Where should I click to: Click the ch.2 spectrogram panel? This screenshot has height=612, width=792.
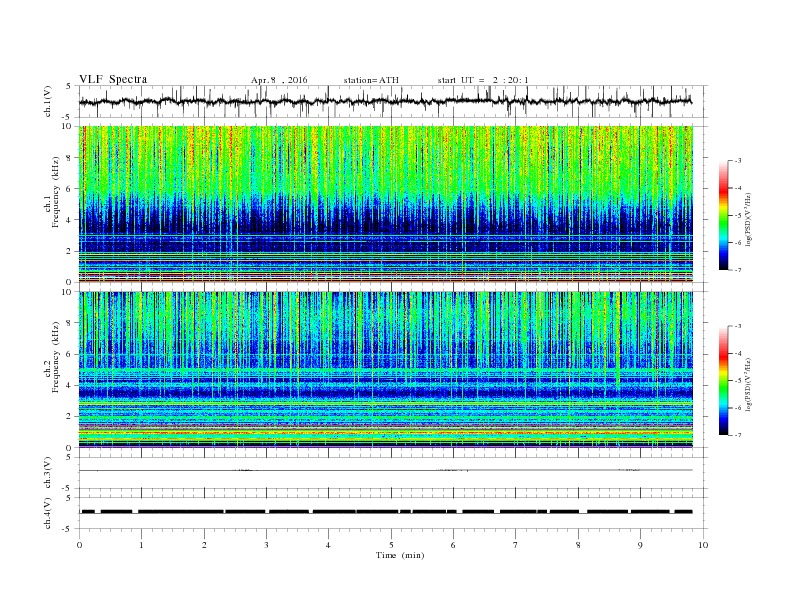(386, 369)
